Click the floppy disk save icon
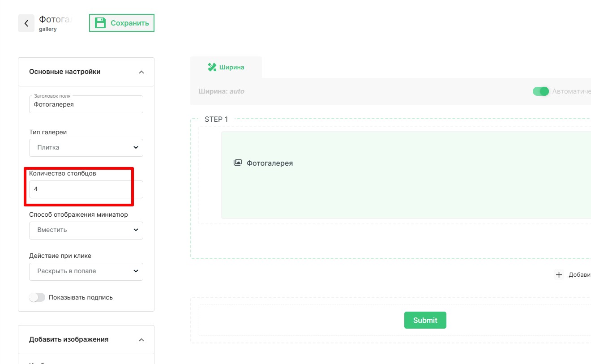This screenshot has width=591, height=364. (100, 23)
